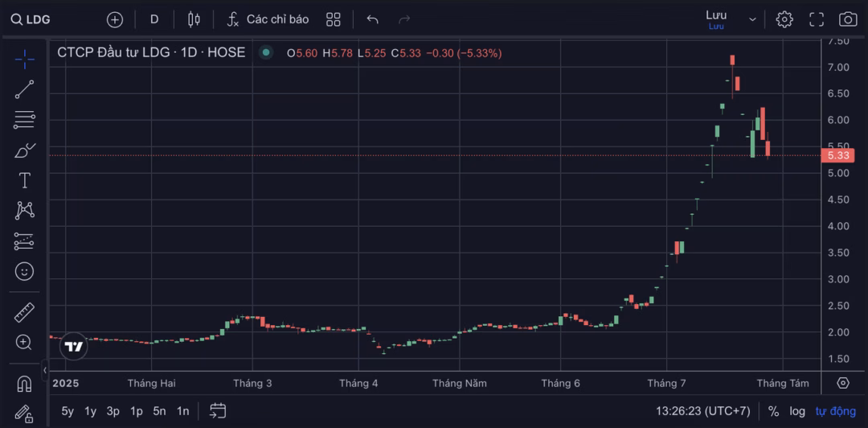
Task: Open Các chỉ báo indicators
Action: click(x=268, y=19)
